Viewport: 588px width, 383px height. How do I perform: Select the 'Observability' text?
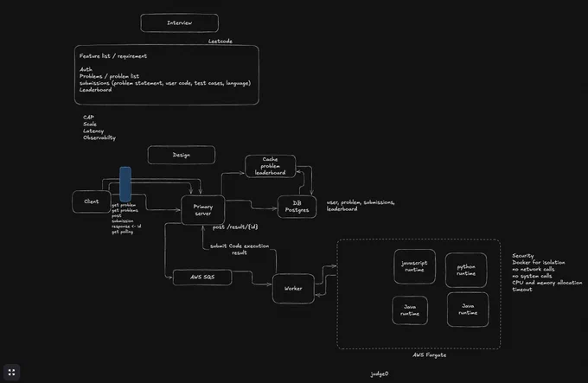[x=99, y=137]
